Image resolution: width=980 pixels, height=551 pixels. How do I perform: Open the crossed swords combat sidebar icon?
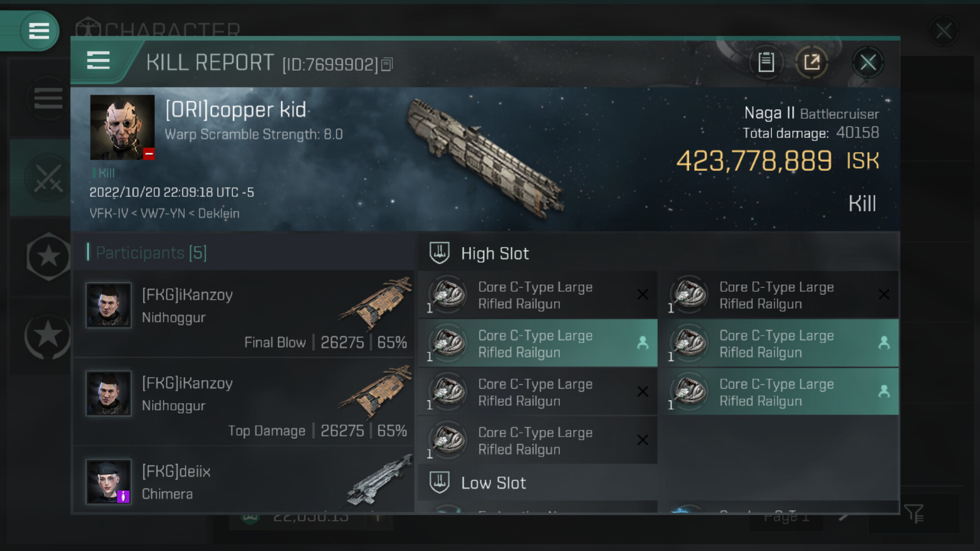coord(47,178)
